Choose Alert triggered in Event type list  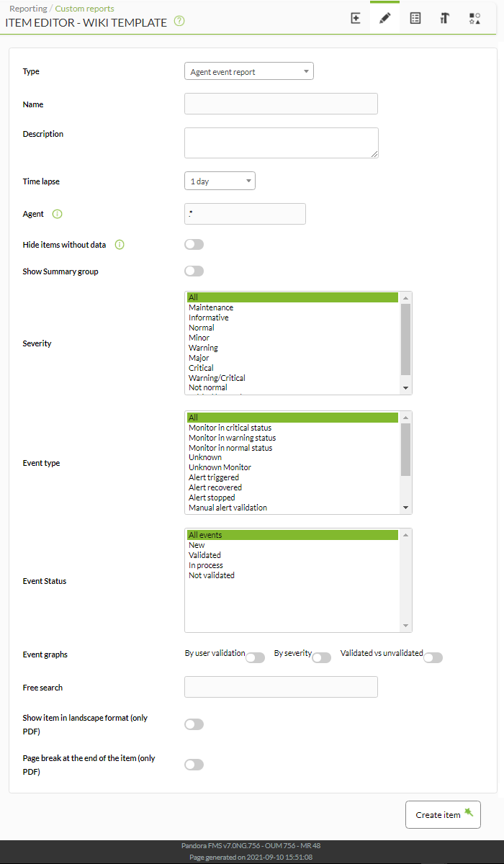[214, 477]
